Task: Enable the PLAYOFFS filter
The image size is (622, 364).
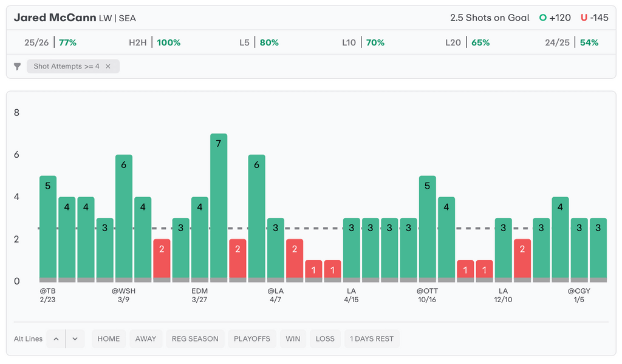Action: 252,339
